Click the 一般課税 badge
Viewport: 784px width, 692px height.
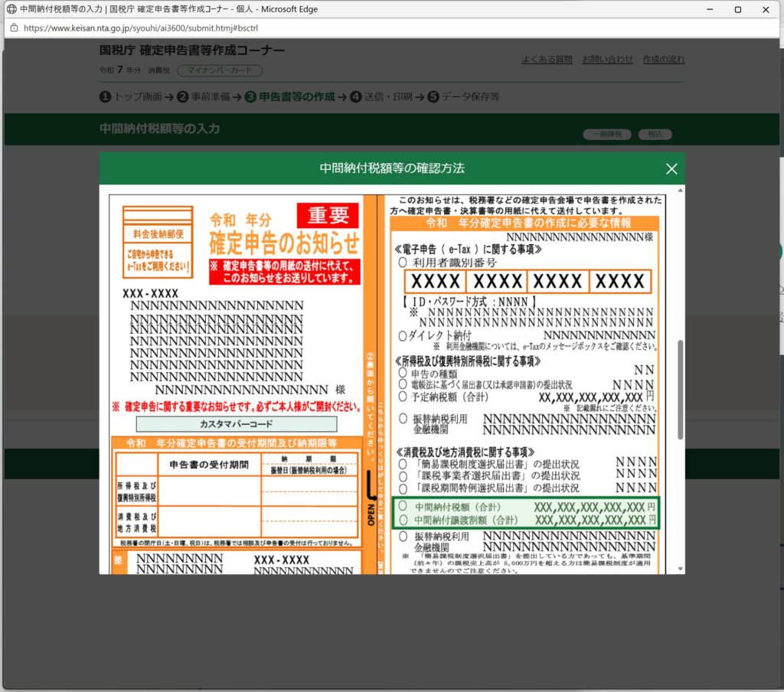[607, 134]
